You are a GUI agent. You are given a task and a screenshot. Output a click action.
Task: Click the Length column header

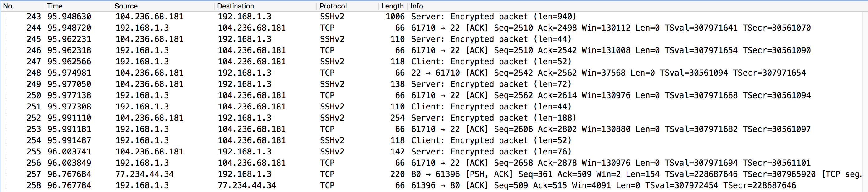tap(392, 6)
